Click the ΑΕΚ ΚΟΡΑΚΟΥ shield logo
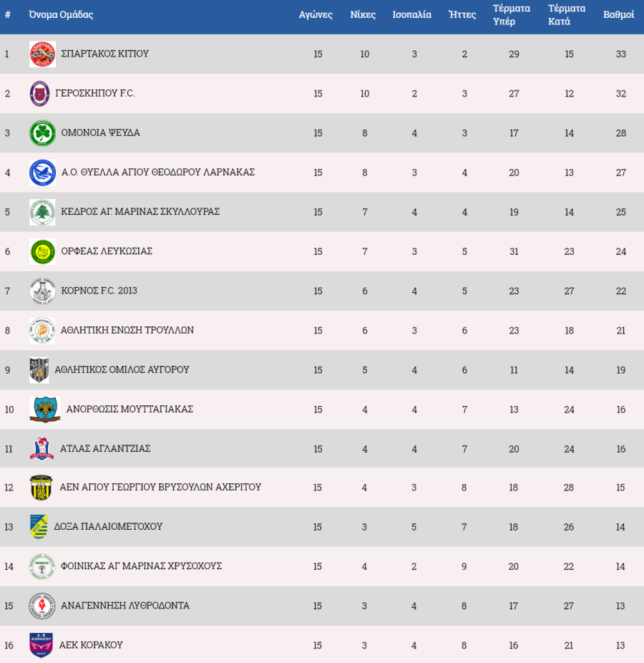644x663 pixels. pyautogui.click(x=41, y=645)
